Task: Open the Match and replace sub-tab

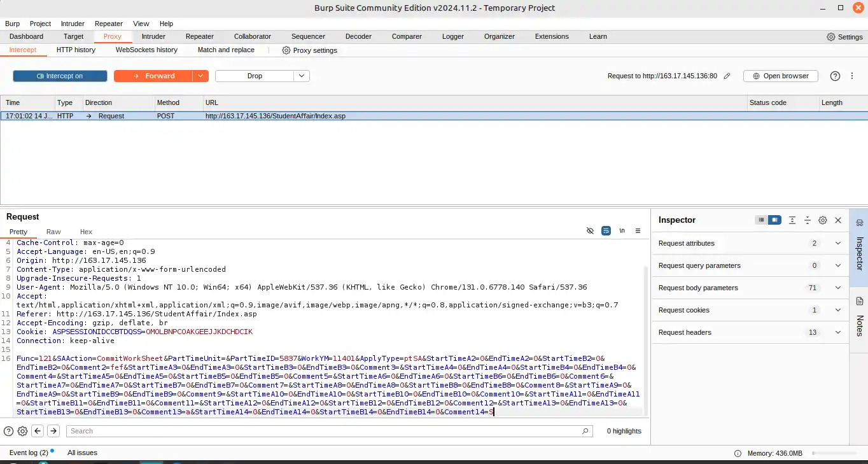Action: 226,50
